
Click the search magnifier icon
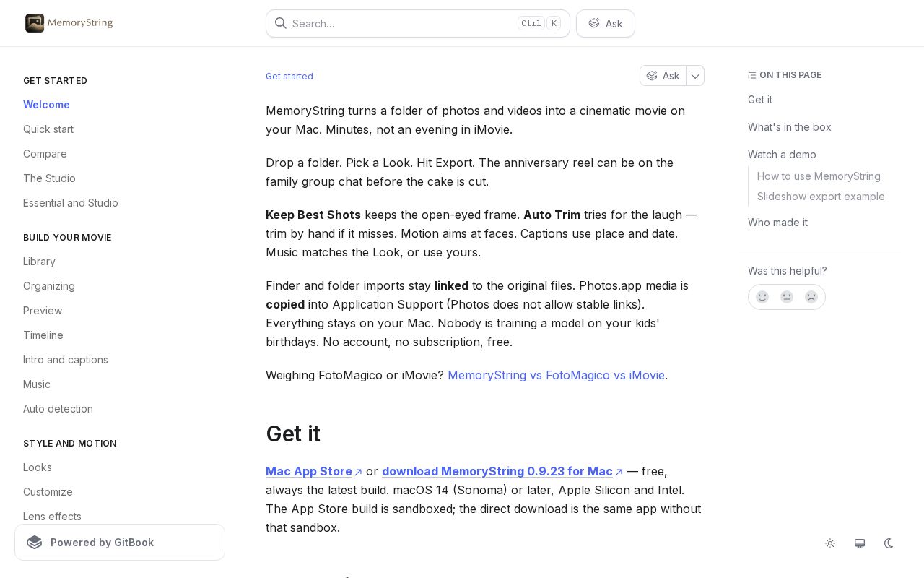tap(281, 23)
